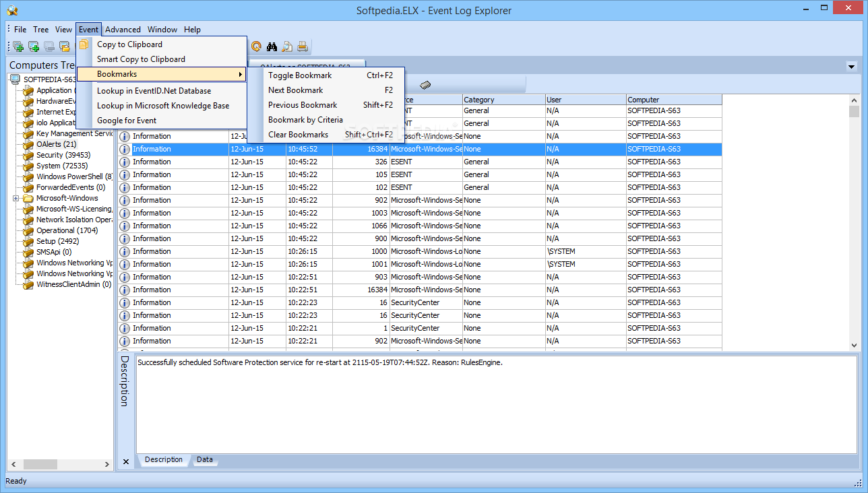Click the \SYSTEM user cell in the event 1000 row

click(x=586, y=251)
